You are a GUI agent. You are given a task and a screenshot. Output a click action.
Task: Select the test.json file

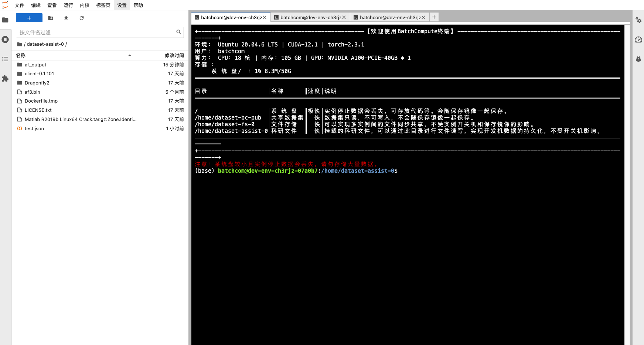point(34,128)
